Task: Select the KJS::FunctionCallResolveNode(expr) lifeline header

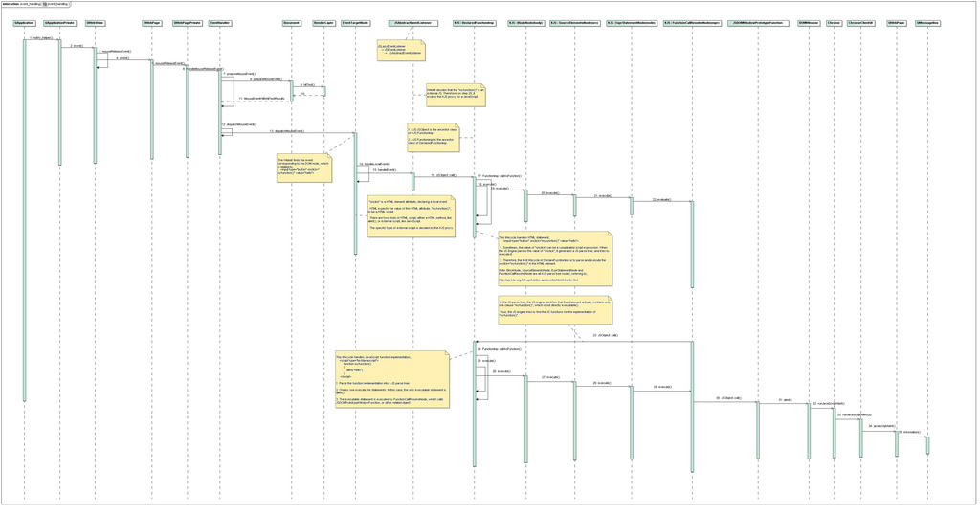Action: 692,23
